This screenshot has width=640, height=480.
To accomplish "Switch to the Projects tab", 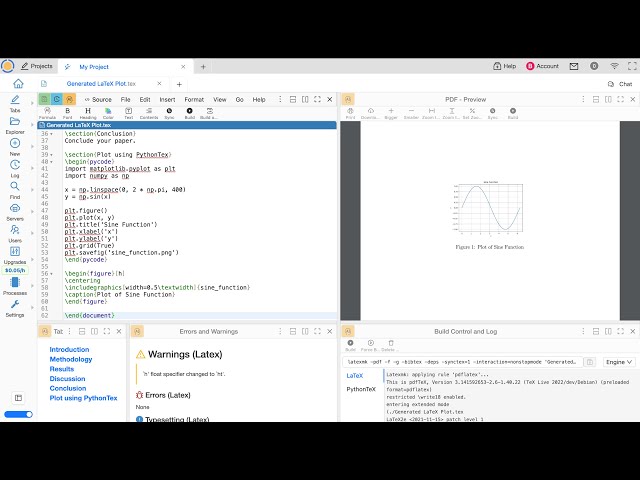I will (x=37, y=66).
